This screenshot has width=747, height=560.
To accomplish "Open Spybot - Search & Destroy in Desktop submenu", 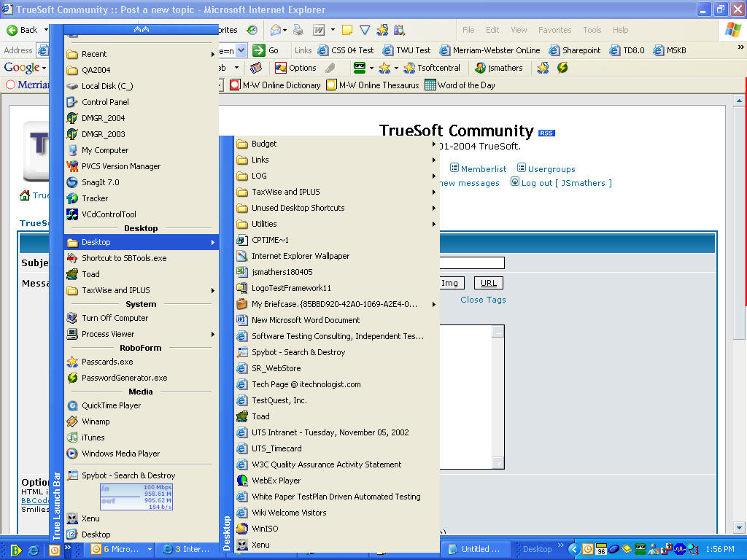I will (298, 352).
